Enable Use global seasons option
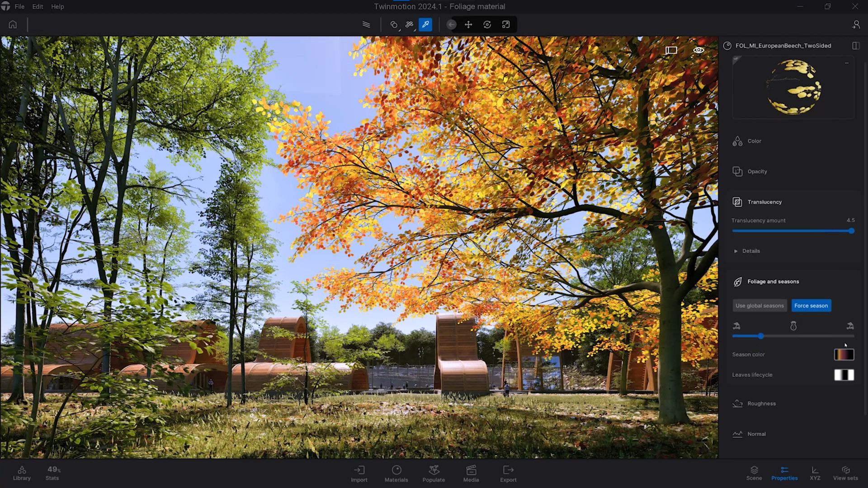Screen dimensions: 868x488 click(x=759, y=305)
